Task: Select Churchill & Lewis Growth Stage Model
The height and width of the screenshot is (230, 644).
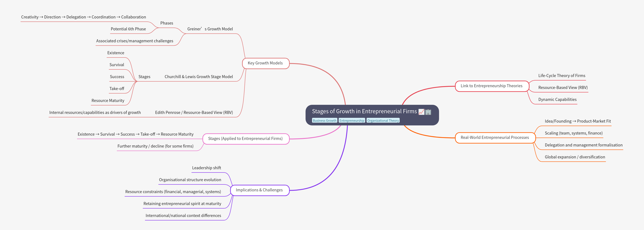Action: point(198,77)
